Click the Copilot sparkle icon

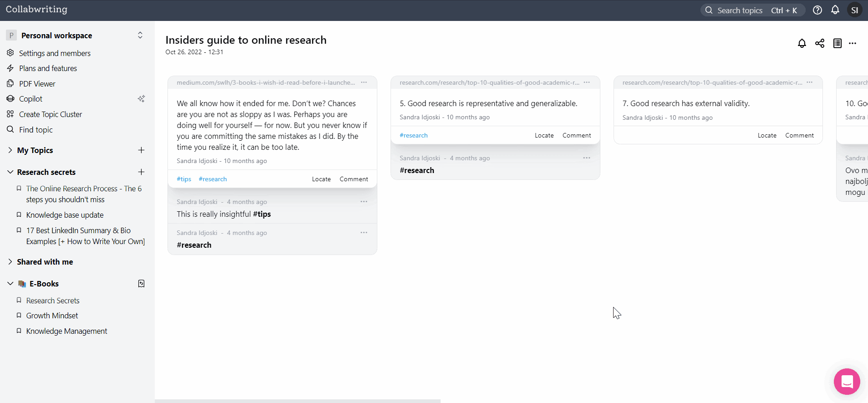pos(141,99)
